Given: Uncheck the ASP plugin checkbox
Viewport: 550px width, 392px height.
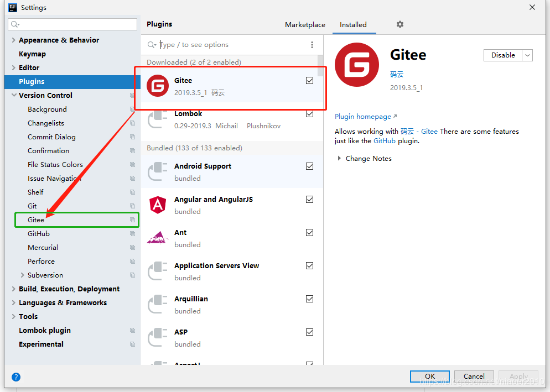Looking at the screenshot, I should point(309,332).
